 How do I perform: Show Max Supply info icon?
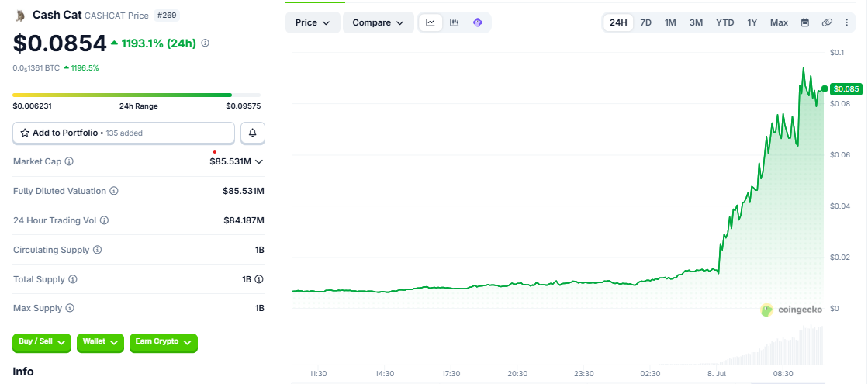(70, 308)
